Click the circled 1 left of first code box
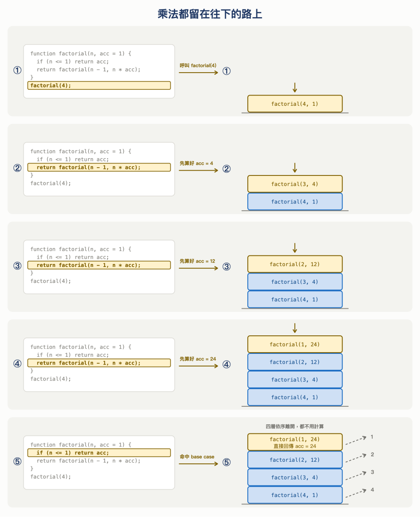The height and width of the screenshot is (531, 420). click(x=17, y=70)
